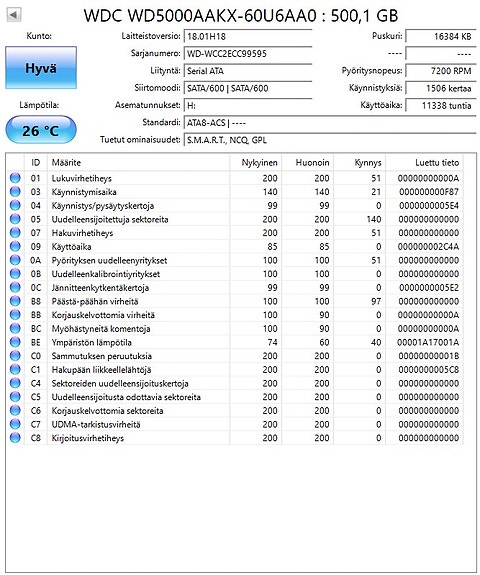The image size is (480, 575).
Task: Click the Asematunnukset field H:
Action: [x=248, y=106]
